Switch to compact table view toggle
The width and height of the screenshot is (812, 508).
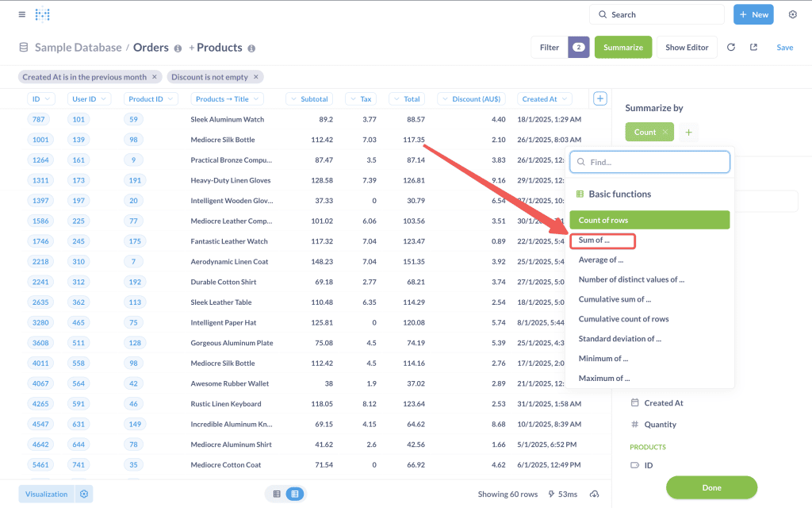[x=277, y=494]
